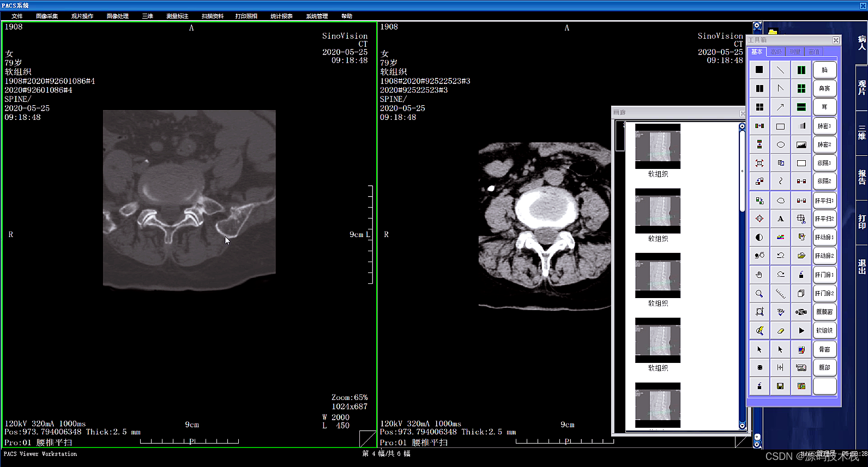Image resolution: width=868 pixels, height=467 pixels.
Task: Click the copy pages icon in toolbox
Action: click(801, 293)
